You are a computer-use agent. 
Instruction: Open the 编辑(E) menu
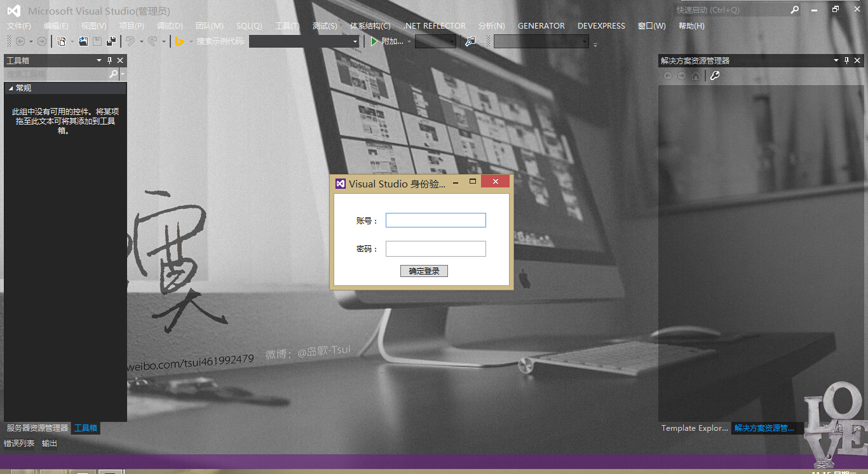[56, 26]
